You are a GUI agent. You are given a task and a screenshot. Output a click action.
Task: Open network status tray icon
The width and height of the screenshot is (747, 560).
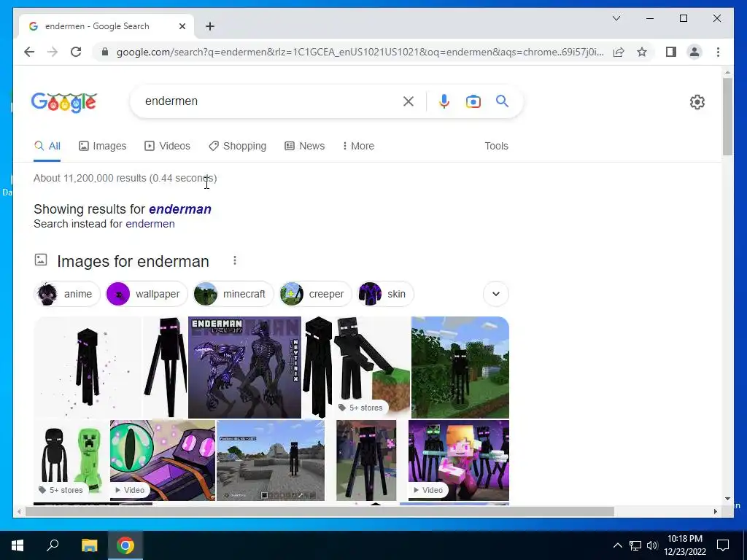pyautogui.click(x=635, y=545)
